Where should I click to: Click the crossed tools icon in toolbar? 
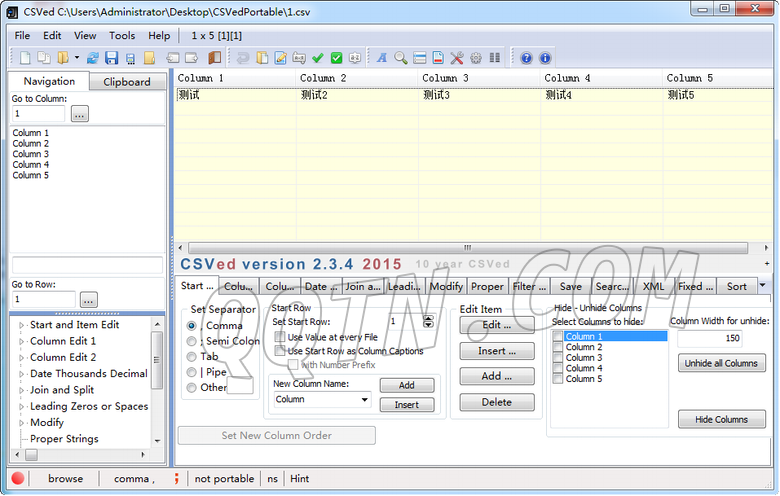[x=457, y=58]
